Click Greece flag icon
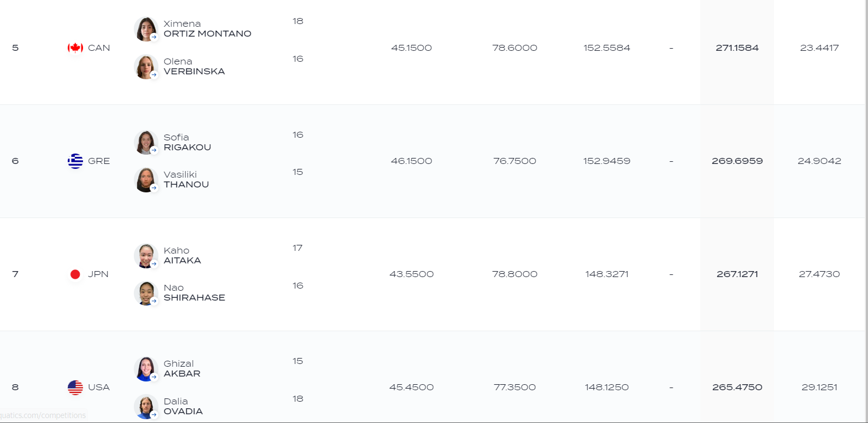The height and width of the screenshot is (423, 868). 75,161
